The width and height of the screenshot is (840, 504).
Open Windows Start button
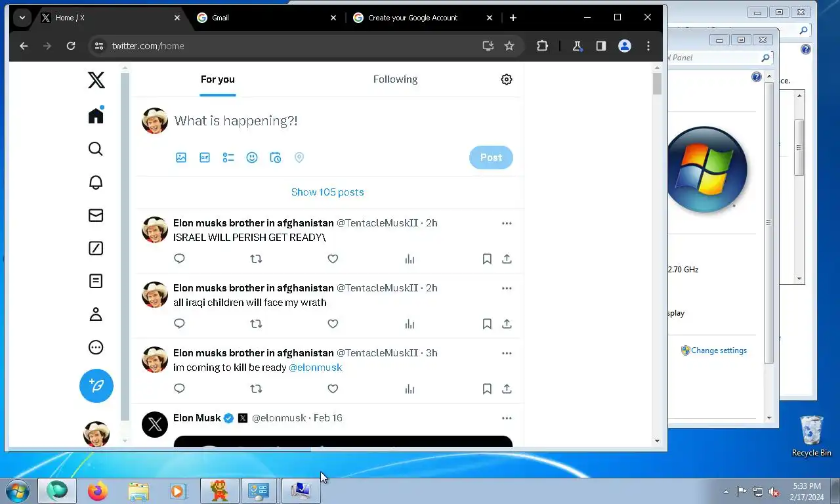pyautogui.click(x=18, y=491)
